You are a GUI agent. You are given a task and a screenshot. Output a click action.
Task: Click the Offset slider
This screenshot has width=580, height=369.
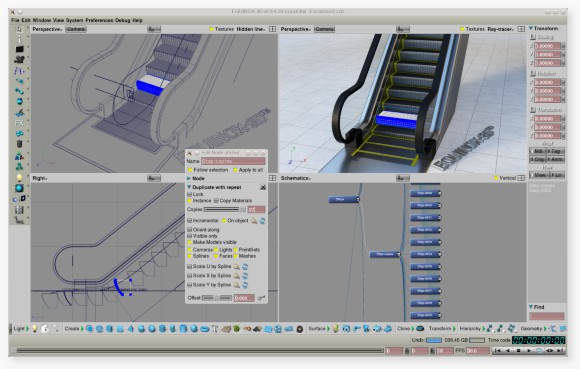217,298
